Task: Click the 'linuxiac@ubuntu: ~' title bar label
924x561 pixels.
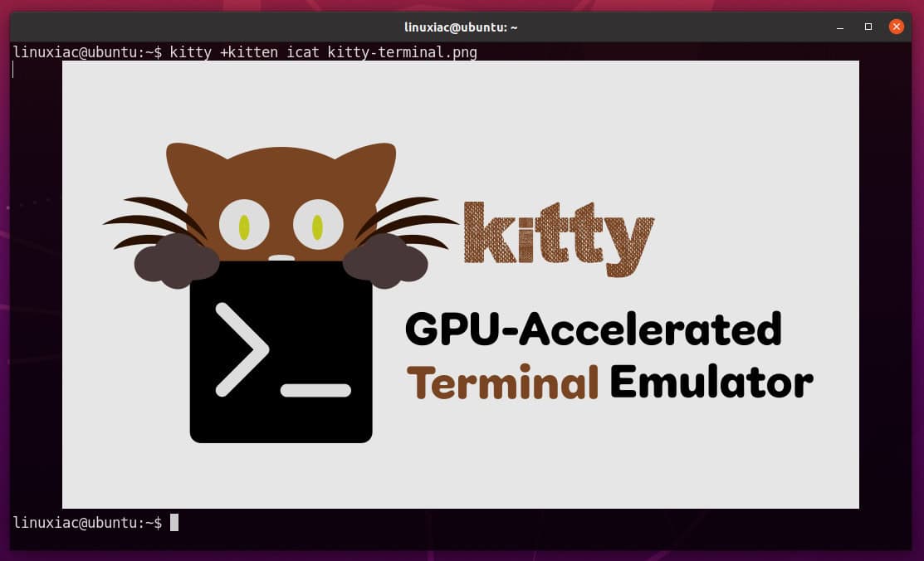Action: (460, 27)
